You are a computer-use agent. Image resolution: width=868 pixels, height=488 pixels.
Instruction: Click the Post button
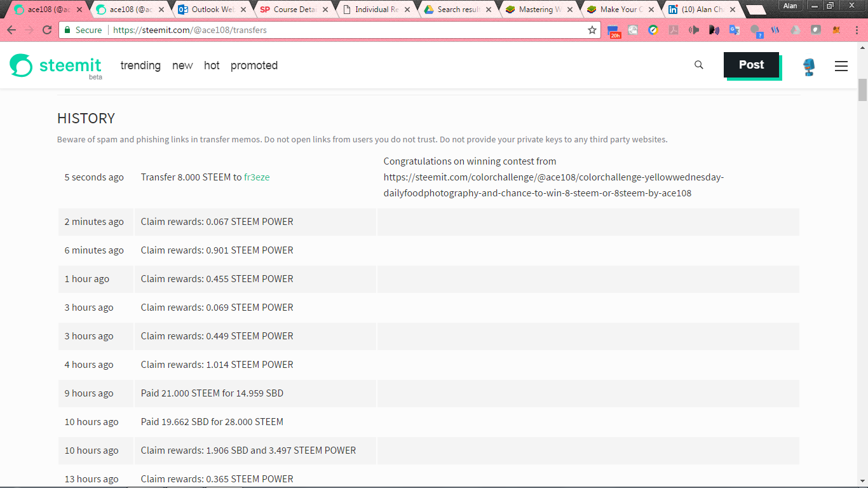click(751, 65)
